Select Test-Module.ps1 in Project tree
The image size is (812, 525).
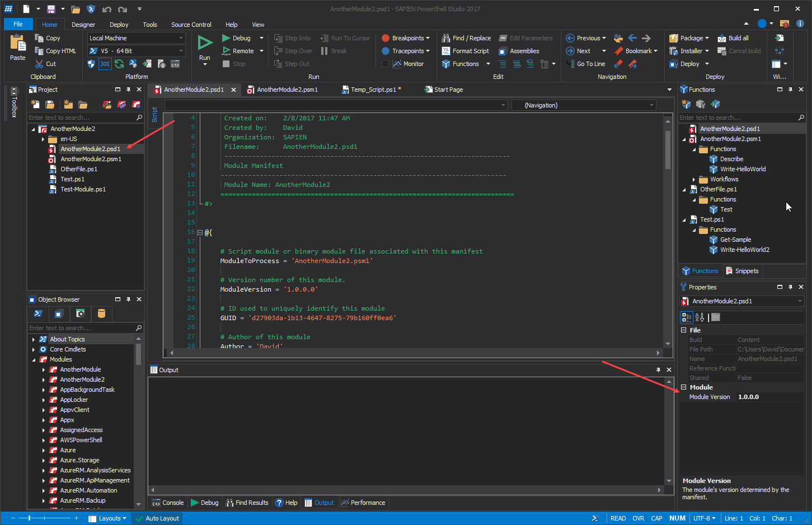[83, 189]
